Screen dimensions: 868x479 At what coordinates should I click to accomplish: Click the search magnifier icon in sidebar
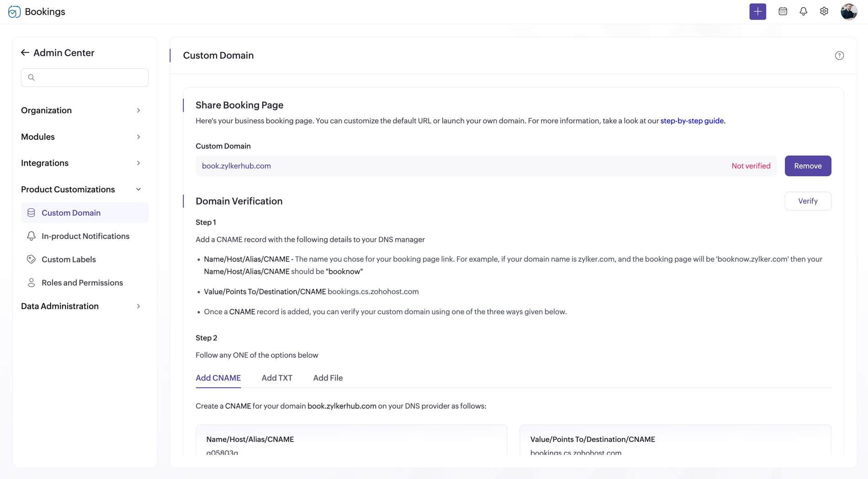[31, 77]
